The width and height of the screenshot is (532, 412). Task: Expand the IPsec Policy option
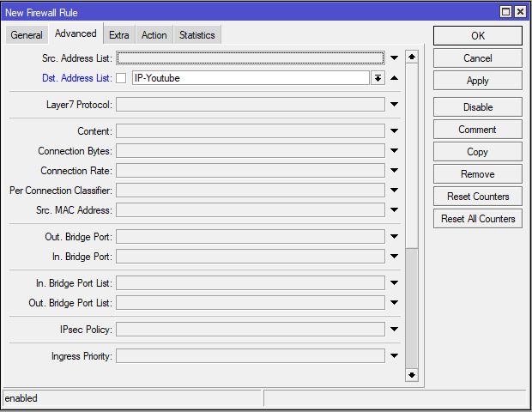(x=394, y=330)
